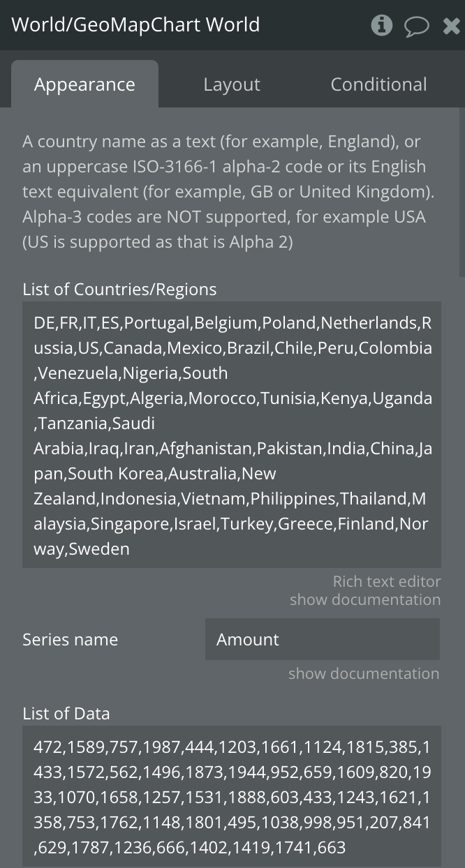This screenshot has height=868, width=465.
Task: Click the List of Data label
Action: (x=66, y=713)
